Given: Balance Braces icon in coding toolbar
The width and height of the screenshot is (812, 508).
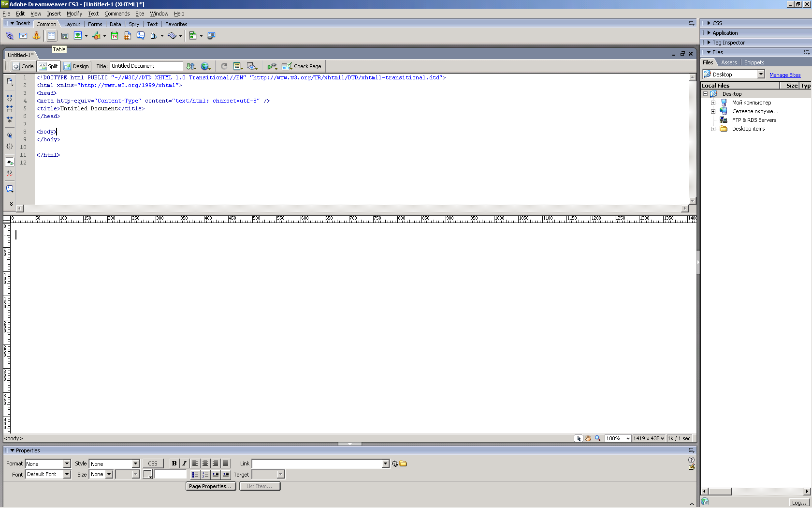Looking at the screenshot, I should [10, 146].
